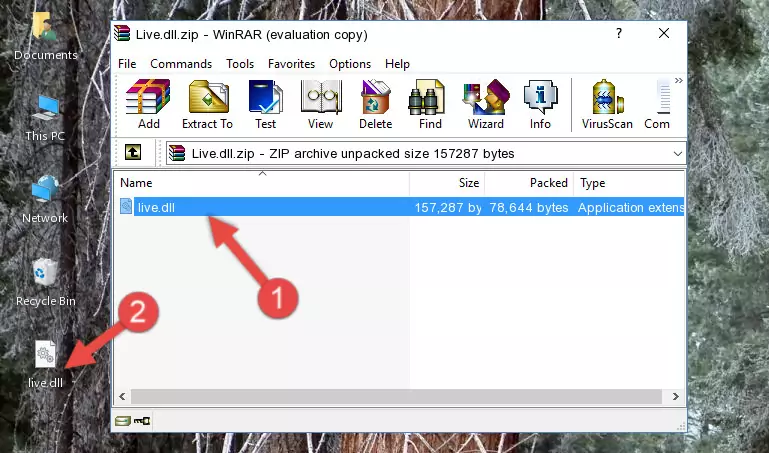Sort by Name column header
Screen dimensions: 769x453
click(x=262, y=183)
